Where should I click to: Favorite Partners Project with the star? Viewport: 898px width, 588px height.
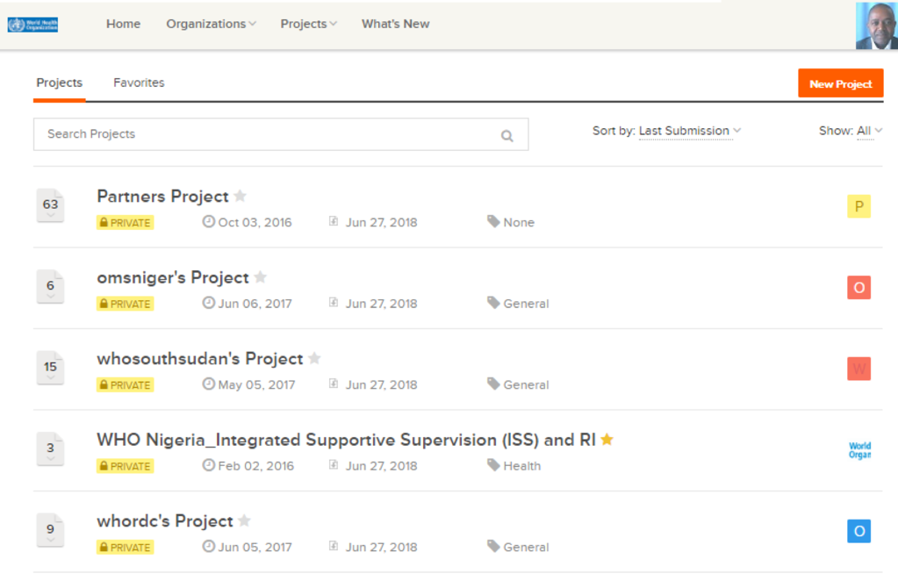pyautogui.click(x=241, y=196)
